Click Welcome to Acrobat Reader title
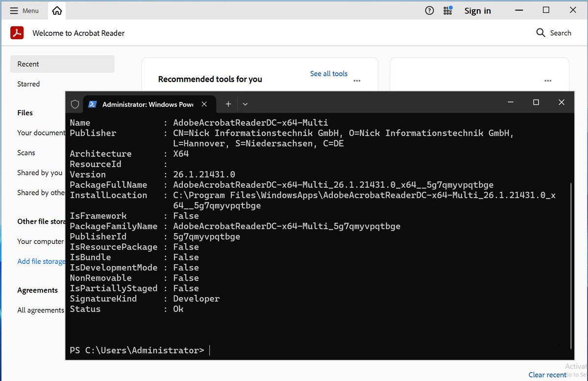 (78, 33)
